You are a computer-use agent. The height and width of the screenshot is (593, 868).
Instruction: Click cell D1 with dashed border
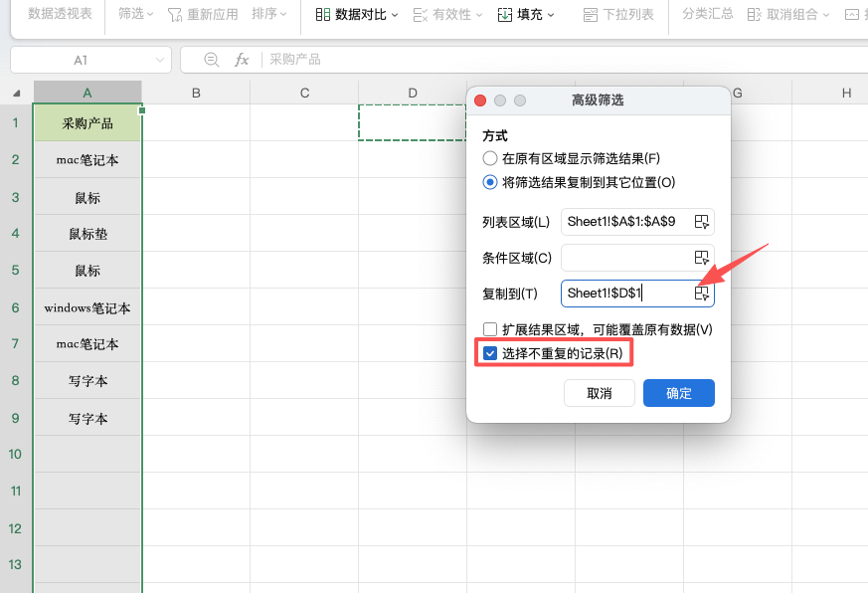coord(413,122)
